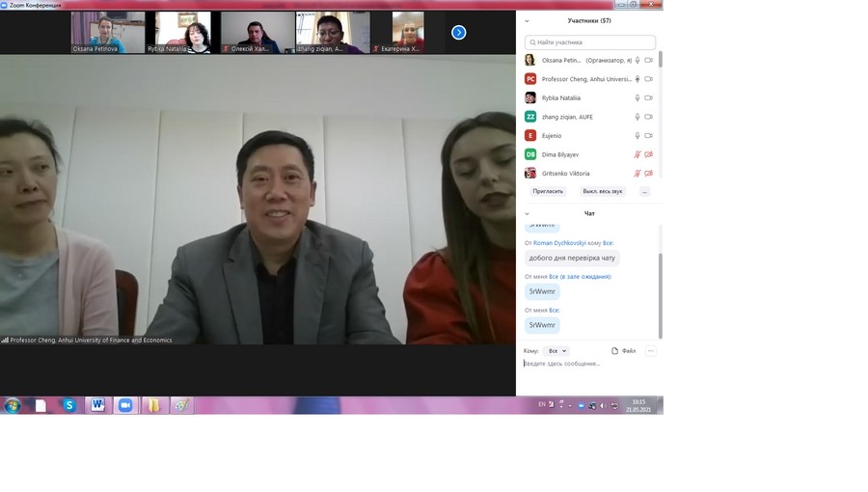Toggle Oksana Petinova's microphone icon in participants list
The image size is (868, 492).
637,61
